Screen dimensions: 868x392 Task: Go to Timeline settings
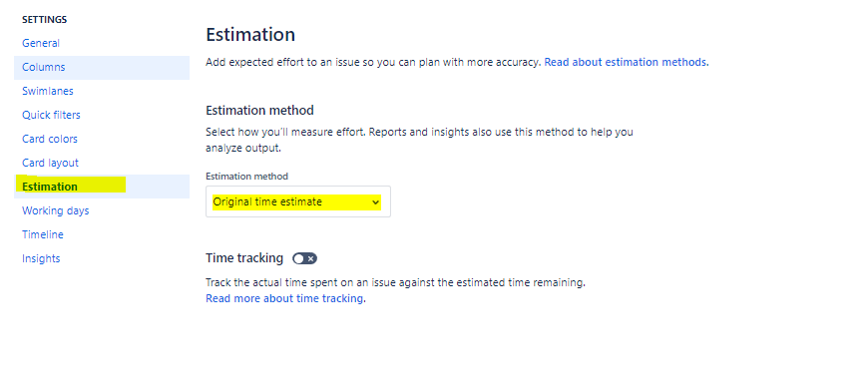(43, 234)
